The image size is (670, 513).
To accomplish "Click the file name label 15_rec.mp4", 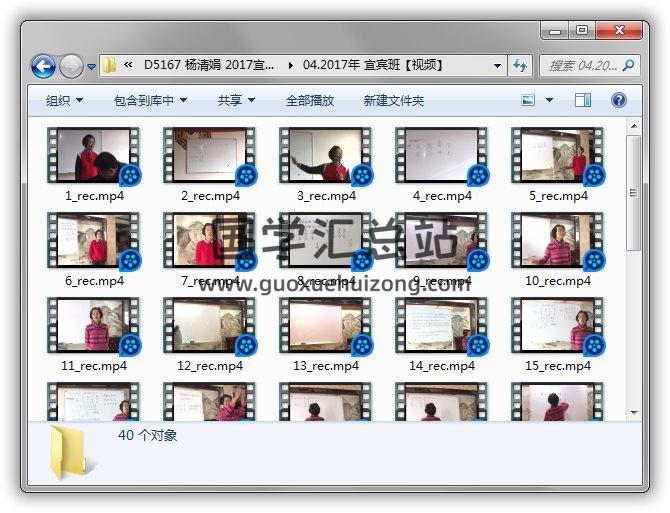I will tap(558, 366).
